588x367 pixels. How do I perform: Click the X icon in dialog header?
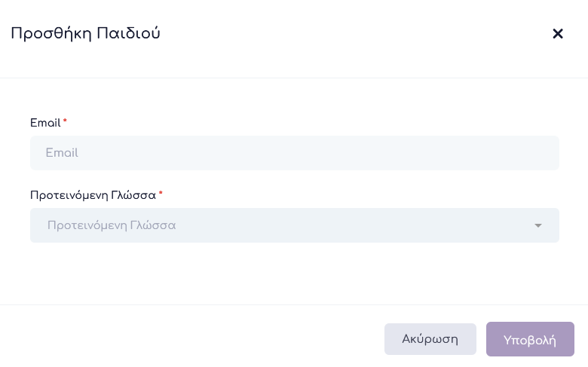(x=558, y=34)
